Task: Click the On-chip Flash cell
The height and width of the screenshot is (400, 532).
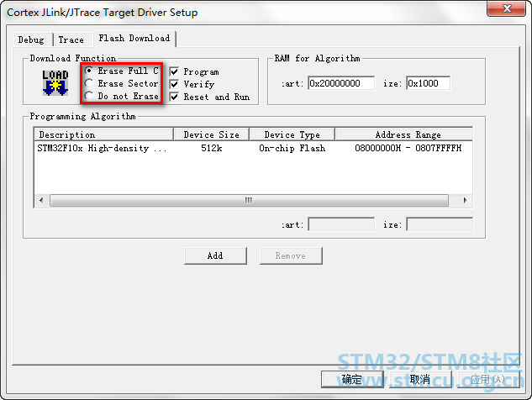Action: (292, 148)
